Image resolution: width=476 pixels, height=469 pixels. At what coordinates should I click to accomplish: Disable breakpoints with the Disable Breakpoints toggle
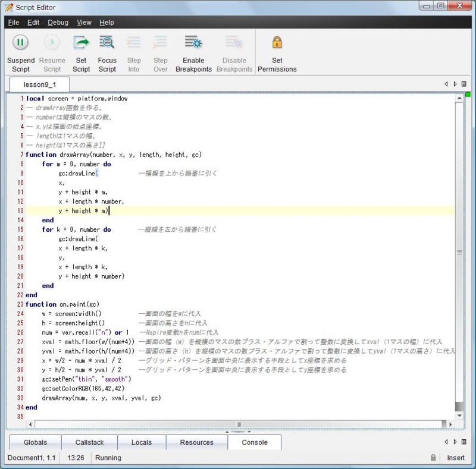pos(234,42)
